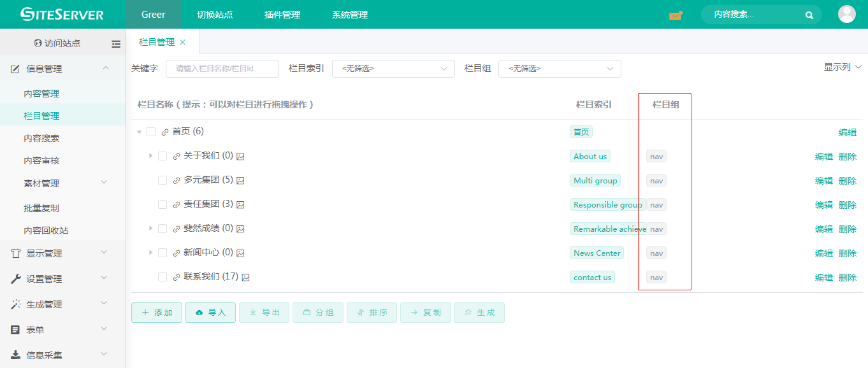Open the user avatar menu
The image size is (868, 368).
coord(847,14)
